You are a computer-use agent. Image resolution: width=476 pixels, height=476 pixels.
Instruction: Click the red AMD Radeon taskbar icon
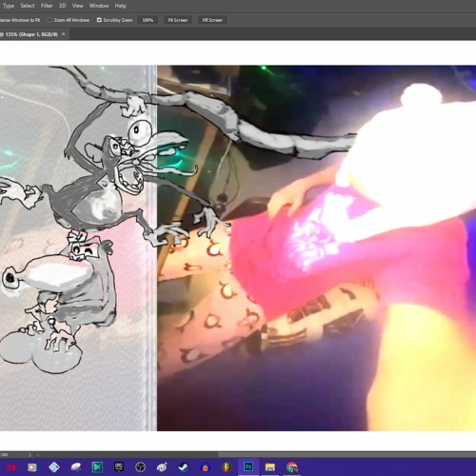10,467
